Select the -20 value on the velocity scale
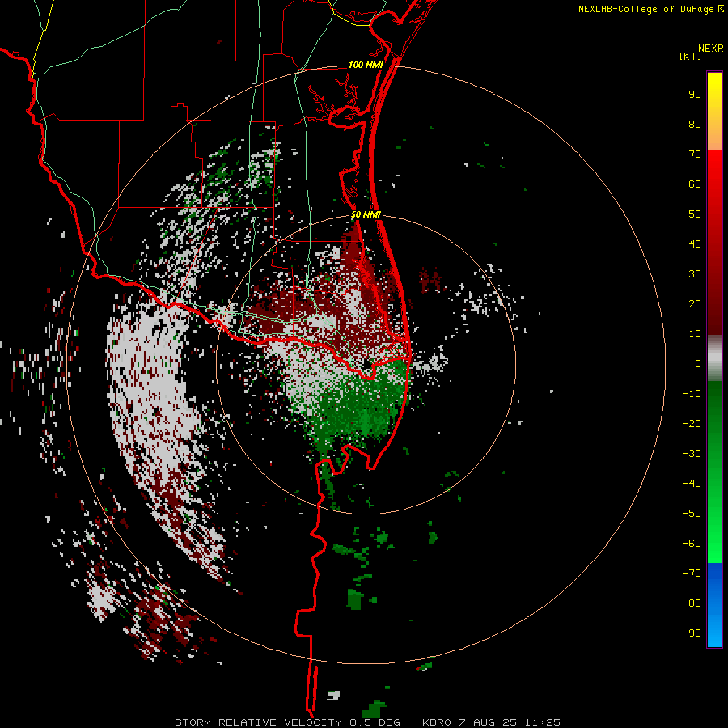The width and height of the screenshot is (728, 728). (x=692, y=423)
